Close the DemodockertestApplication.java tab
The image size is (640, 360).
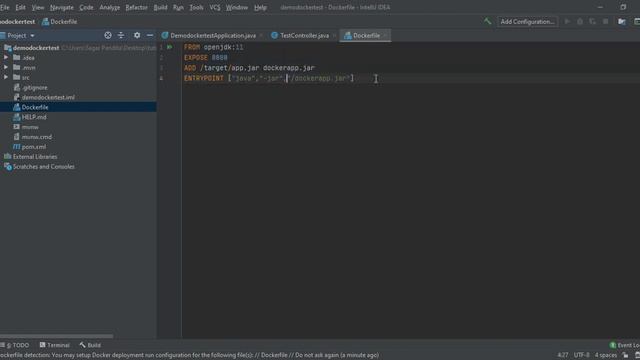(261, 36)
